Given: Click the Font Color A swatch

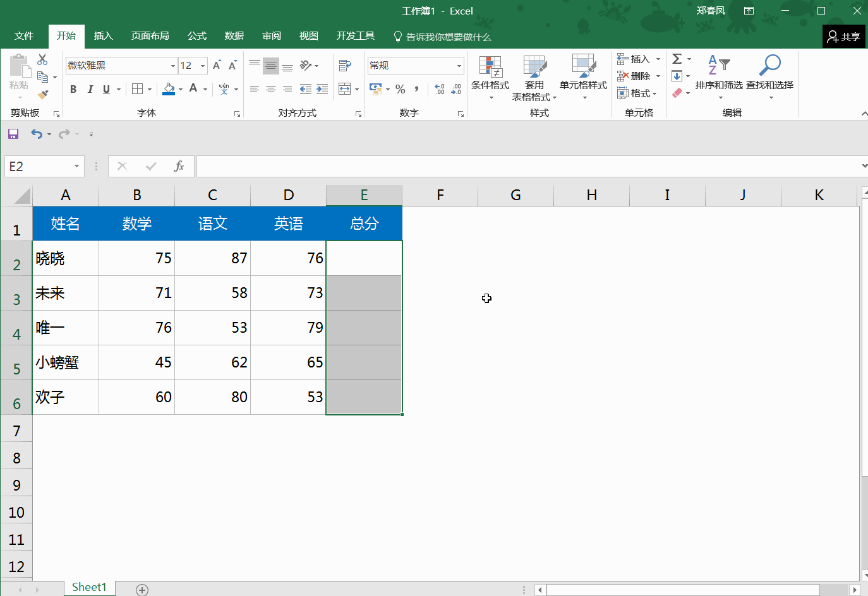Looking at the screenshot, I should click(x=193, y=89).
